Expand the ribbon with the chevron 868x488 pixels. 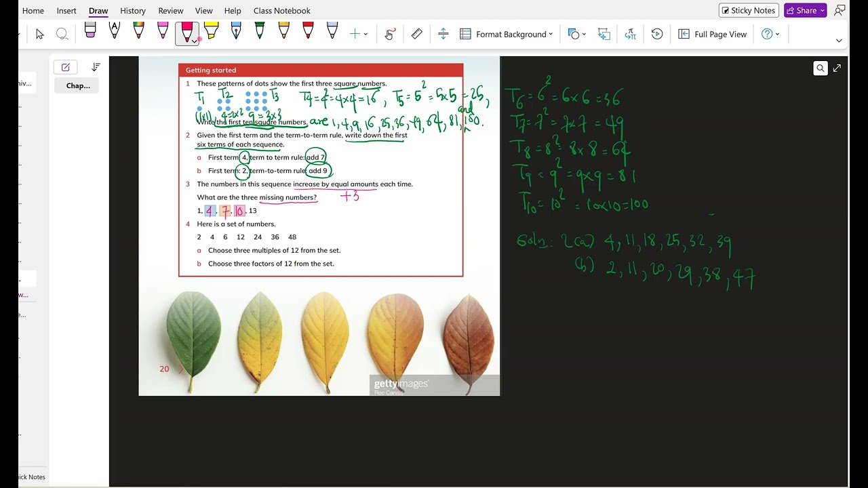839,41
